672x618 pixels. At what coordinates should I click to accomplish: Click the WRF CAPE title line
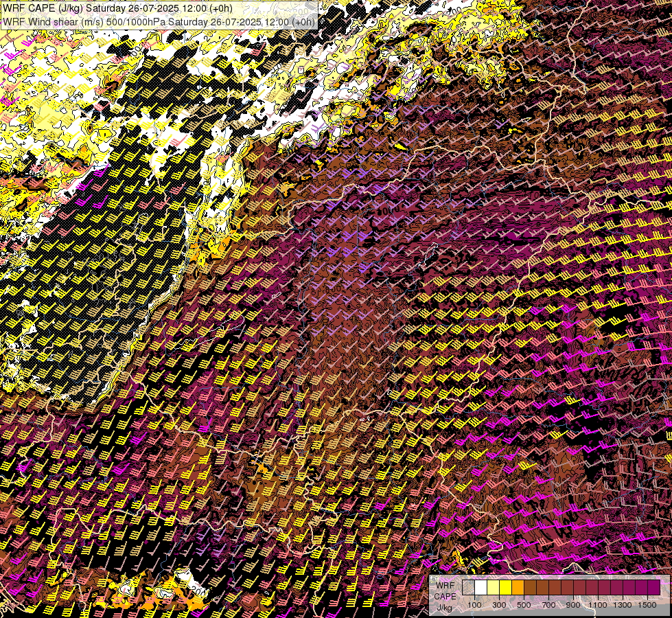point(118,8)
